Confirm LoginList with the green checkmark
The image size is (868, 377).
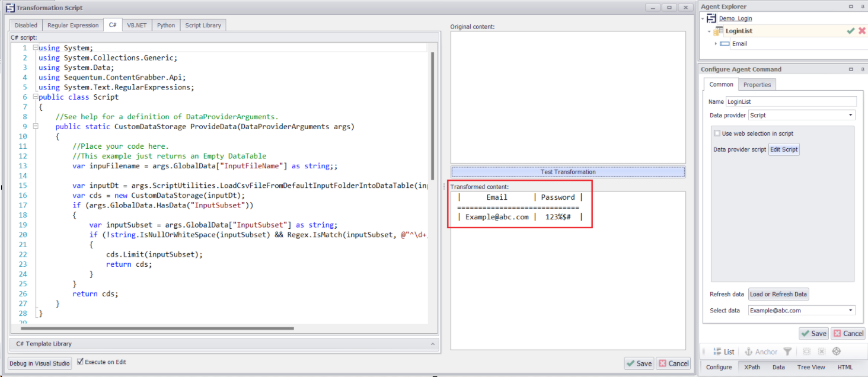850,30
